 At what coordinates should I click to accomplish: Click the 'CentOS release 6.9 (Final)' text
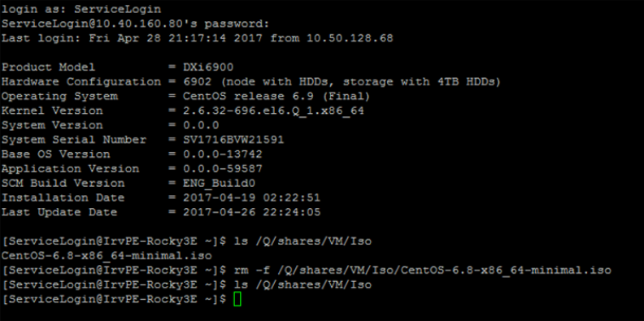pos(276,97)
